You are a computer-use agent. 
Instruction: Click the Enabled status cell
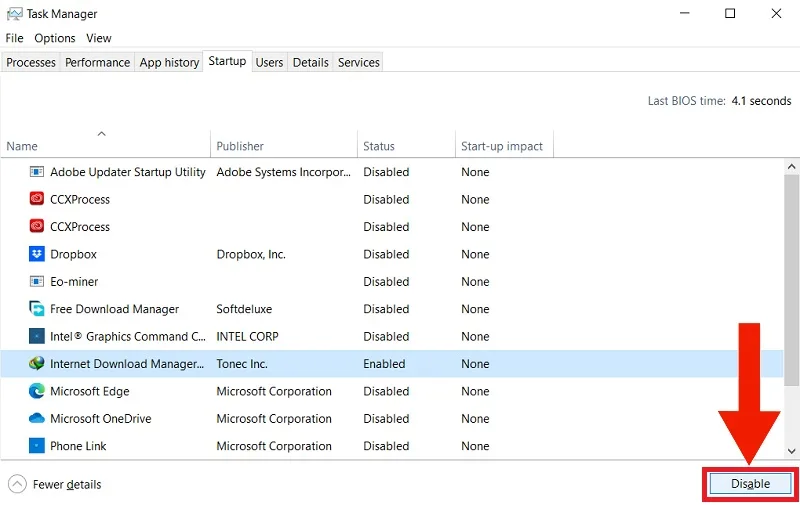pyautogui.click(x=384, y=364)
